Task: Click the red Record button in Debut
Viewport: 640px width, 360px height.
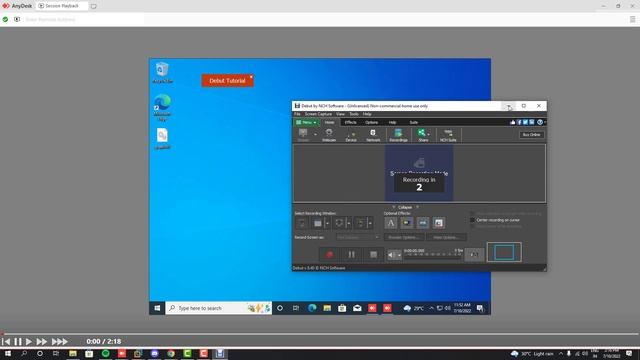Action: pyautogui.click(x=329, y=255)
